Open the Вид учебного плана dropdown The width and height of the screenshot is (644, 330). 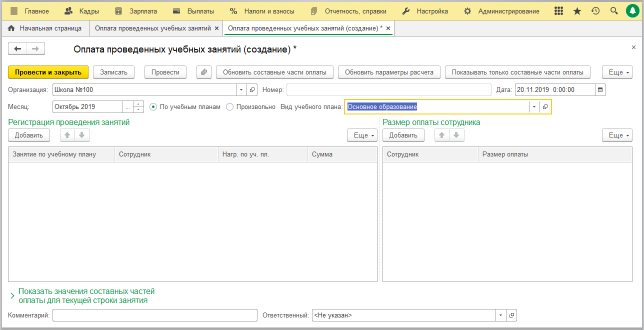(534, 106)
